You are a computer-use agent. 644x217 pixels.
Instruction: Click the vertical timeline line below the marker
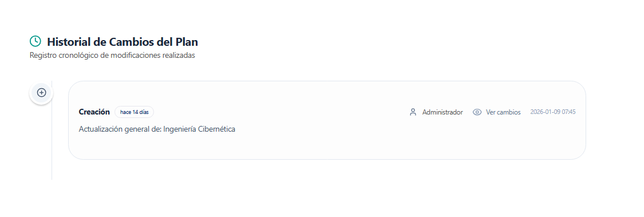point(52,144)
